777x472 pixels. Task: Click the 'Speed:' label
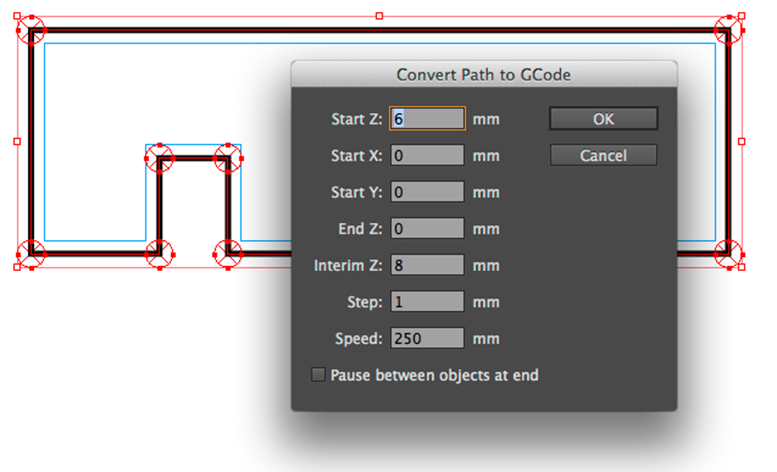359,339
